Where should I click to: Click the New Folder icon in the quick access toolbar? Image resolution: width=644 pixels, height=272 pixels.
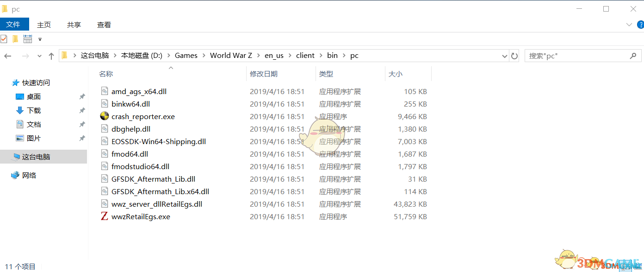pyautogui.click(x=15, y=39)
